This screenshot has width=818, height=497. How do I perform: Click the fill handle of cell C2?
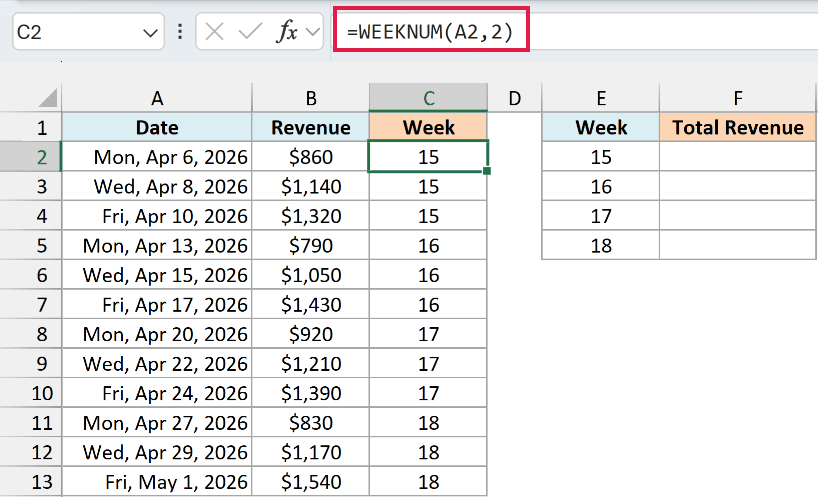487,171
